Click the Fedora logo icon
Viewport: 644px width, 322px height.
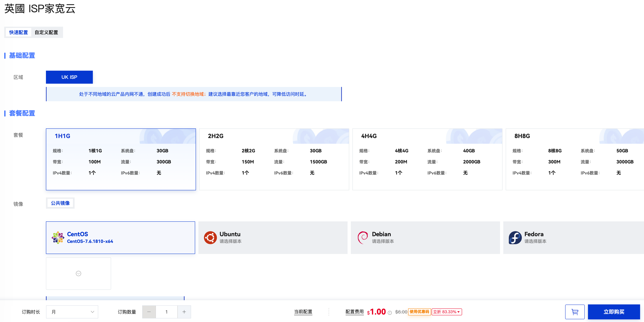pyautogui.click(x=515, y=238)
